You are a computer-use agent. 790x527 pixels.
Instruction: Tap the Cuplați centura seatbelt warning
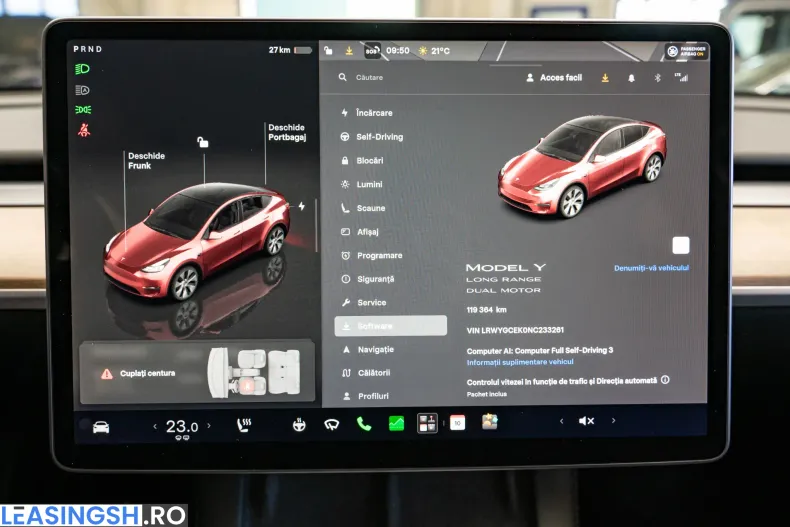coord(139,373)
